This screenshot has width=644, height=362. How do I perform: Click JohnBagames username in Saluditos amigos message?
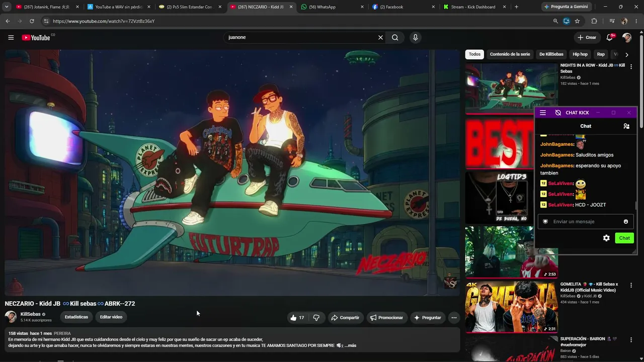coord(557,155)
